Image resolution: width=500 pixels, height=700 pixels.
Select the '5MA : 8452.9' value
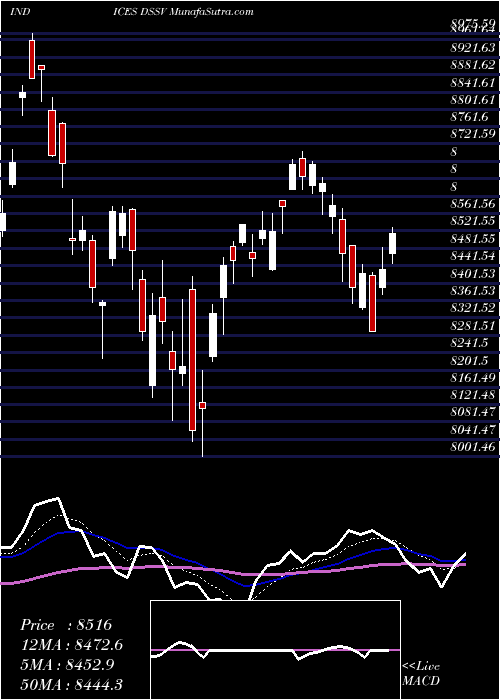(67, 664)
